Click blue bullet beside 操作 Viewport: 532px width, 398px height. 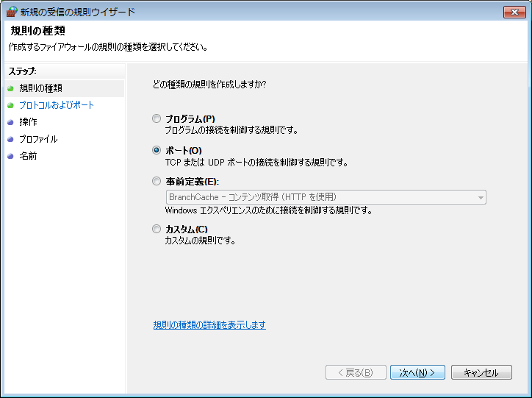(x=10, y=122)
